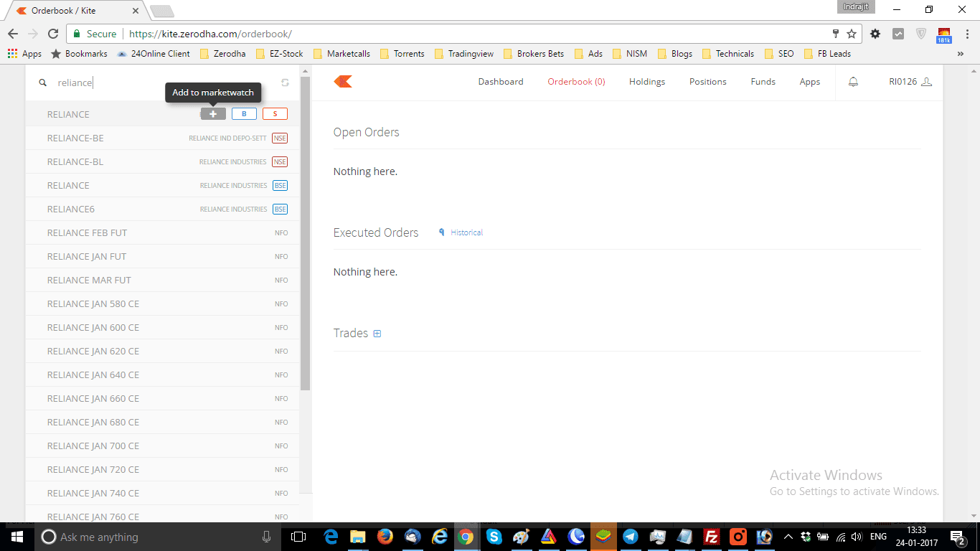Select RELIANCE-BE NSE search result
Viewport: 980px width, 551px height.
pyautogui.click(x=162, y=138)
